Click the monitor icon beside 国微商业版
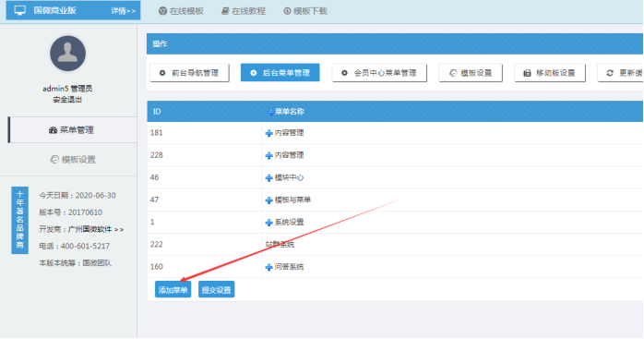Screen dimensions: 644x339 pyautogui.click(x=19, y=10)
